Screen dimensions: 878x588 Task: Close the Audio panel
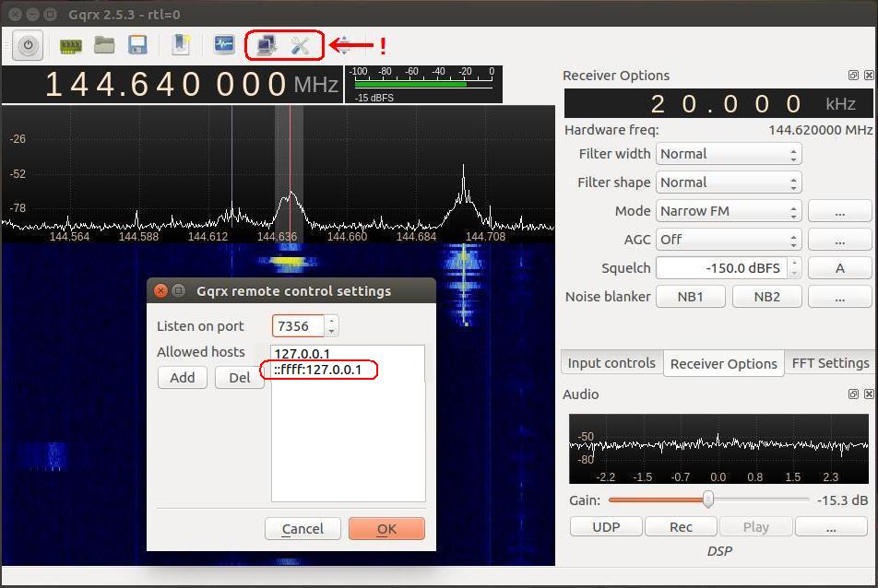(869, 394)
